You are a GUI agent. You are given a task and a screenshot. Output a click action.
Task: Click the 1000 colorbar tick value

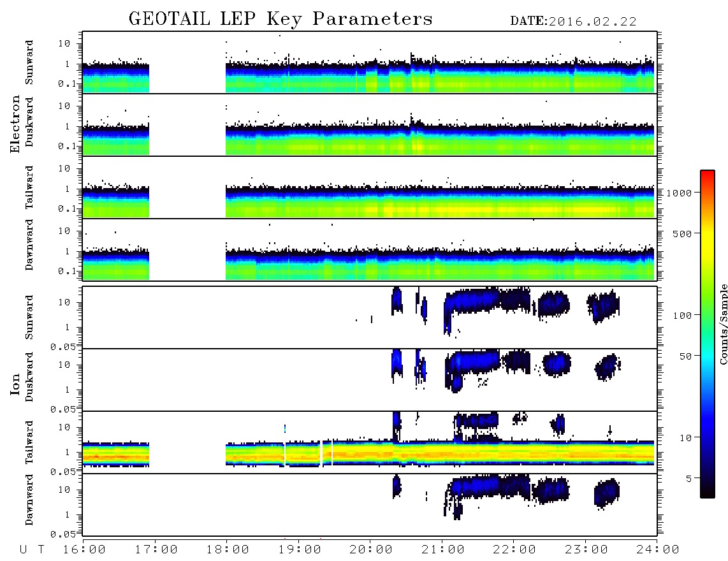[679, 193]
